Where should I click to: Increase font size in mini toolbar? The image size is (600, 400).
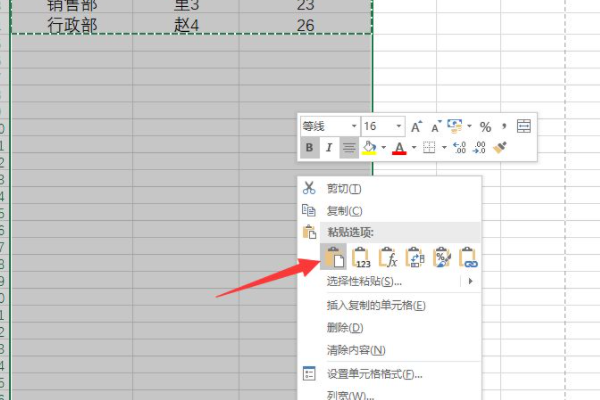pos(416,126)
